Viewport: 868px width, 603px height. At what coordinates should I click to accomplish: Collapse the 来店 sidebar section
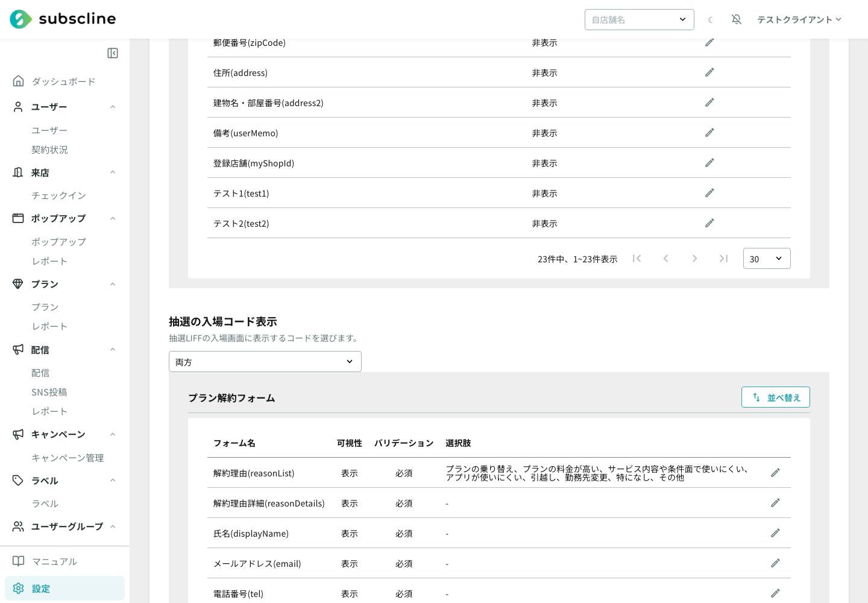[113, 172]
